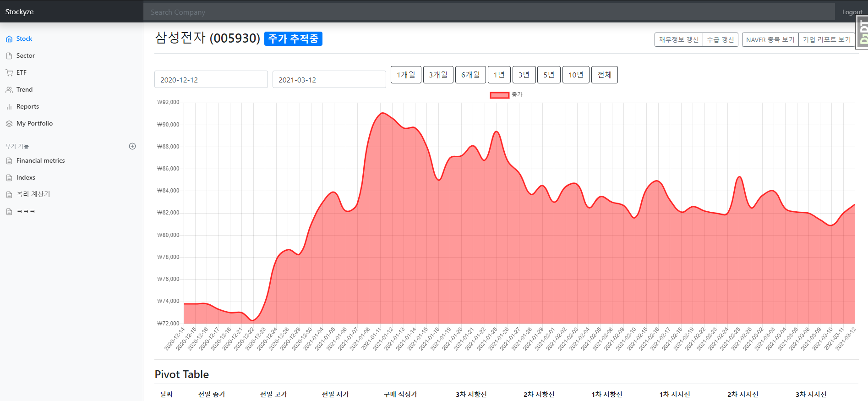Select the 전체 range button
Image resolution: width=868 pixels, height=401 pixels.
click(605, 75)
